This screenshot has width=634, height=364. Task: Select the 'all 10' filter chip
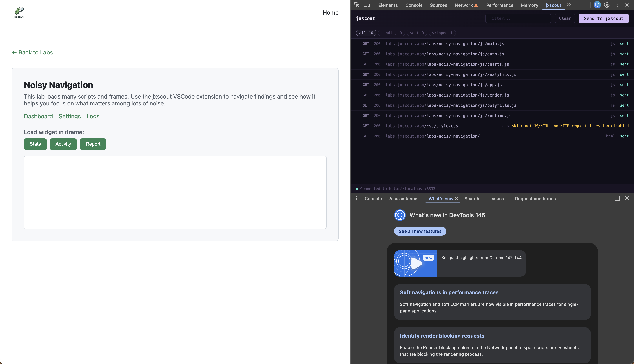[x=366, y=33]
